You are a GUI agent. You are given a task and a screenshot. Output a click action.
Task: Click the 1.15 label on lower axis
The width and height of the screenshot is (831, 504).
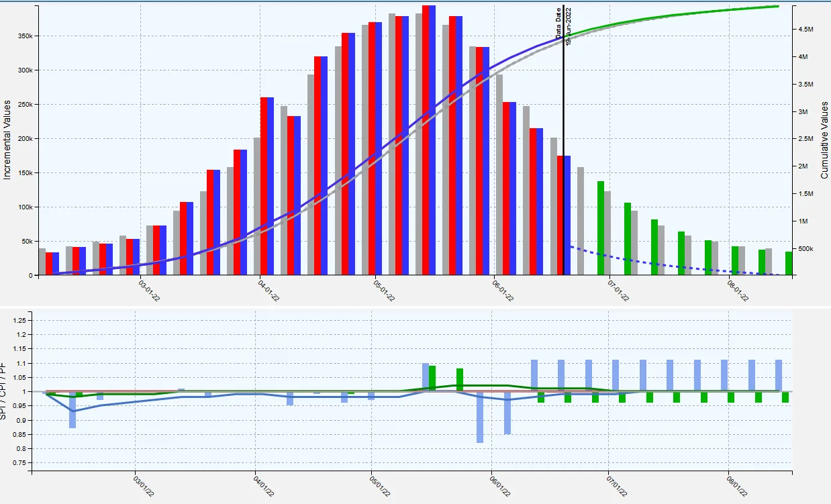[20, 349]
